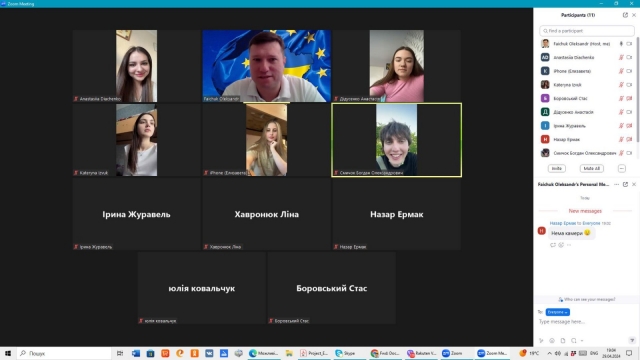Attach a file in chat
This screenshot has height=360, width=640.
click(x=563, y=340)
